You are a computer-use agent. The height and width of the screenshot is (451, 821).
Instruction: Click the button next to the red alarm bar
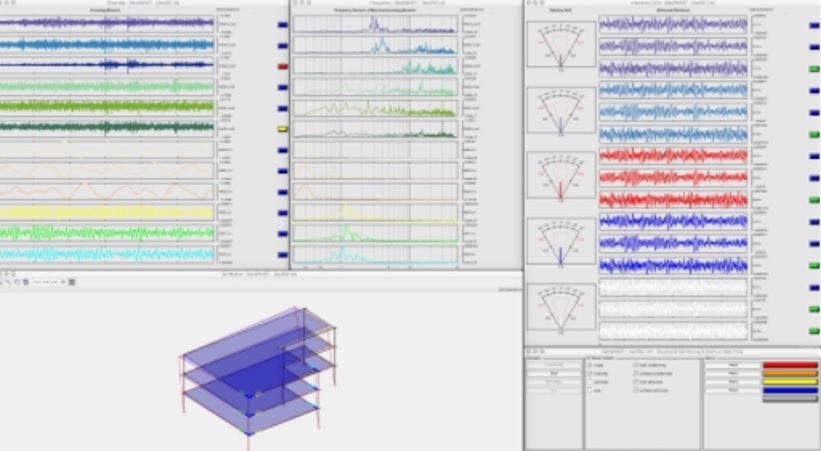pos(732,366)
